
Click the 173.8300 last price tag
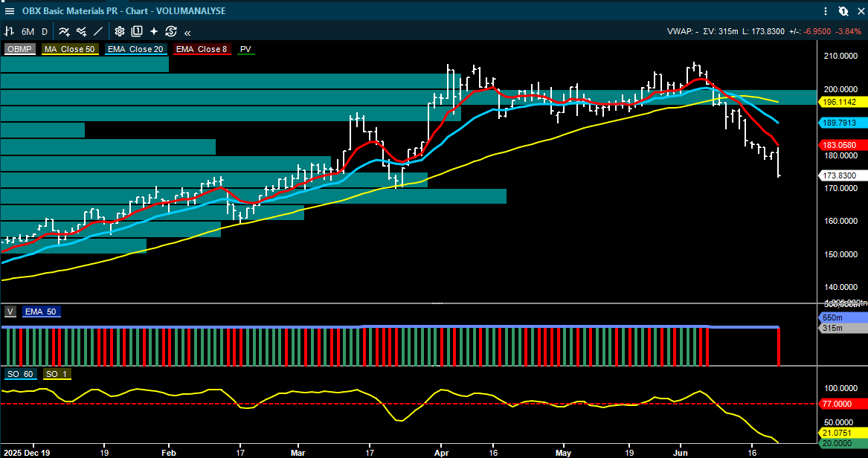842,175
